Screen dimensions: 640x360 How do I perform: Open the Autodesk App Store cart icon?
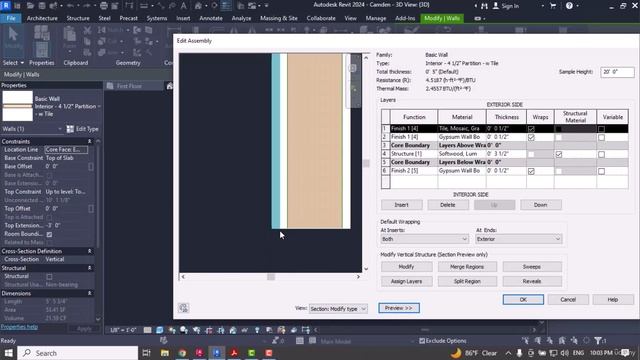(553, 6)
